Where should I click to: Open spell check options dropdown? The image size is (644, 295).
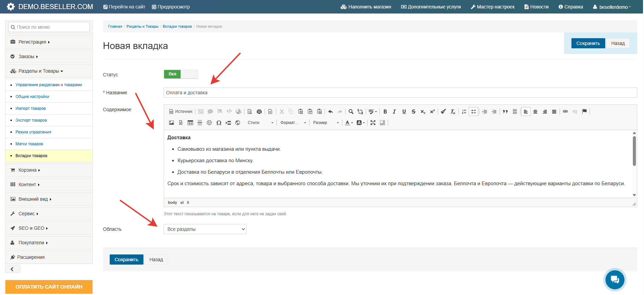tap(373, 112)
